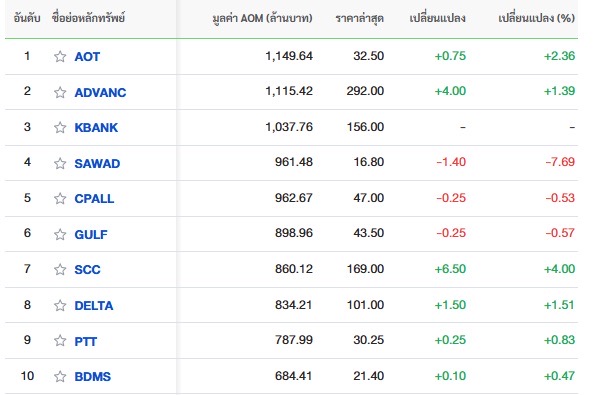596x395 pixels.
Task: Star the SAWAD stock row
Action: [60, 163]
